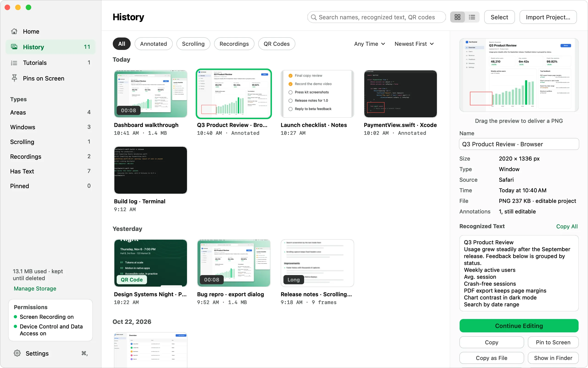The width and height of the screenshot is (588, 368).
Task: Filter by Scrolling captures
Action: pyautogui.click(x=193, y=44)
